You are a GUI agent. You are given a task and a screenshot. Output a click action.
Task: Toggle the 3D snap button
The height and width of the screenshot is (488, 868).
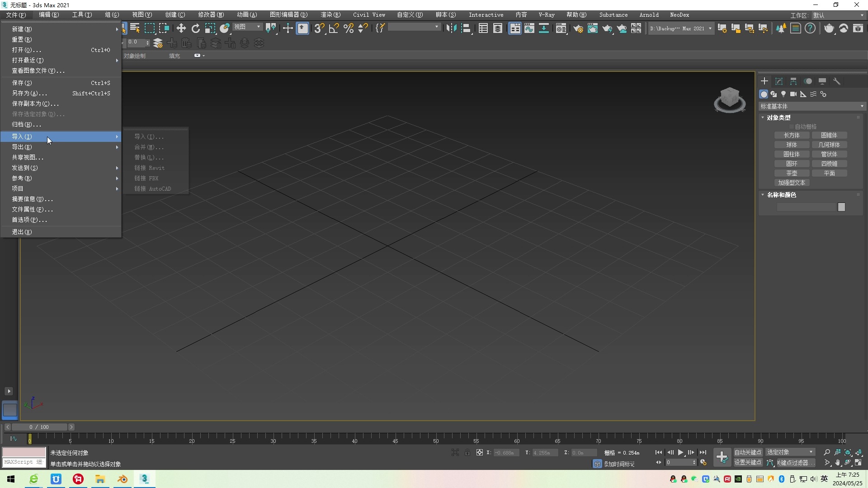[319, 28]
